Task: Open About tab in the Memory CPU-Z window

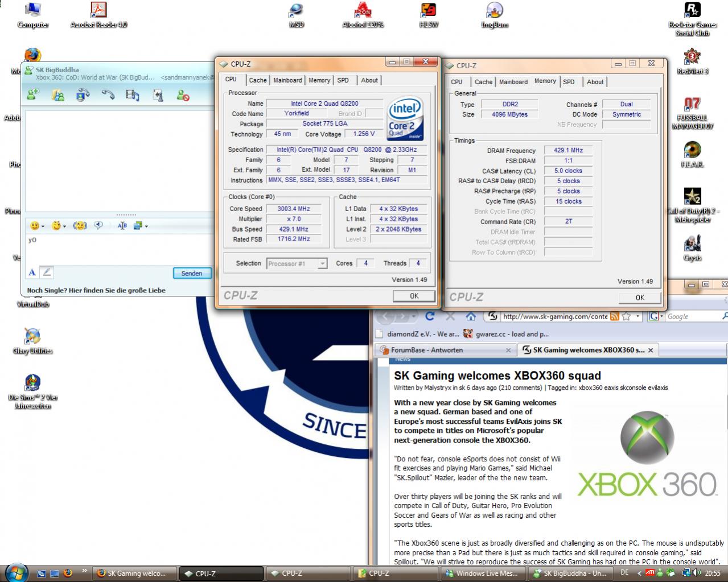Action: (x=595, y=82)
